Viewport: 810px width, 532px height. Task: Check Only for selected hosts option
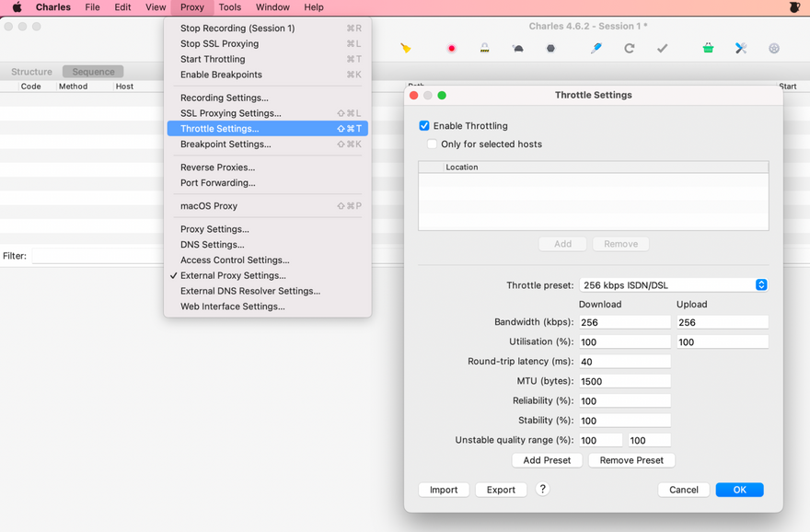pos(433,145)
